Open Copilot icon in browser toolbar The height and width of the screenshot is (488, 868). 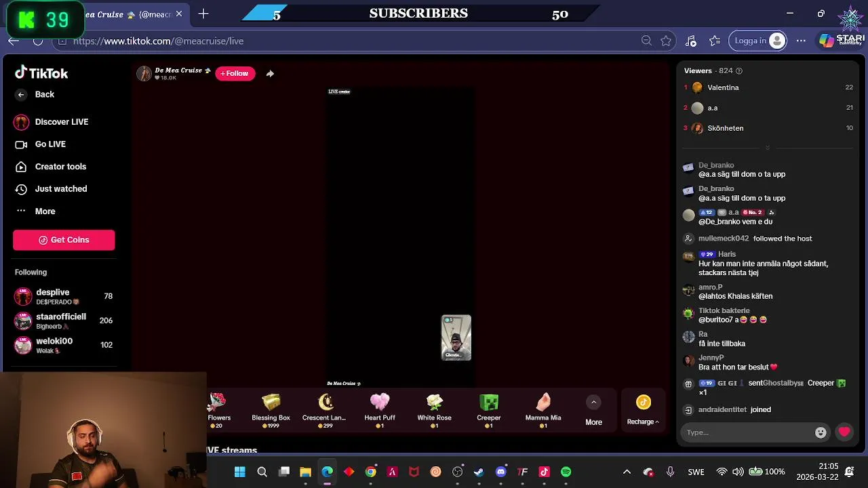[x=826, y=41]
